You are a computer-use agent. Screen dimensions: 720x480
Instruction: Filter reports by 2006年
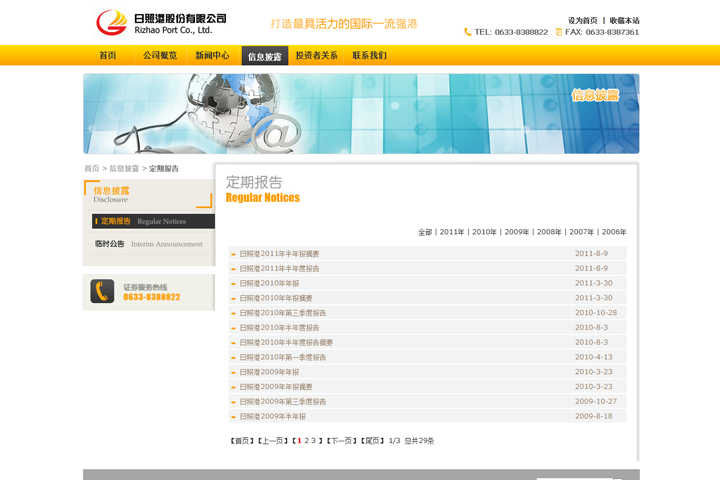[614, 232]
